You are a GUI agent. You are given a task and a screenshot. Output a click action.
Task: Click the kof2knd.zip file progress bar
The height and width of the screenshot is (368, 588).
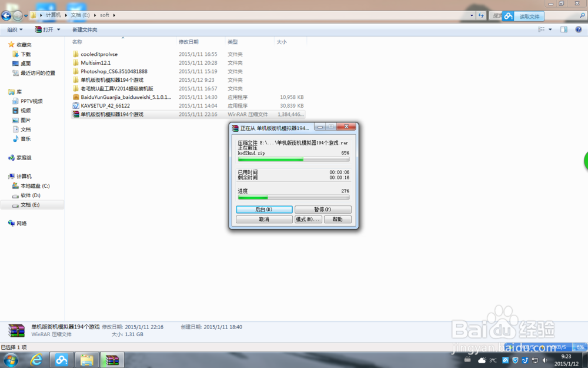point(293,160)
